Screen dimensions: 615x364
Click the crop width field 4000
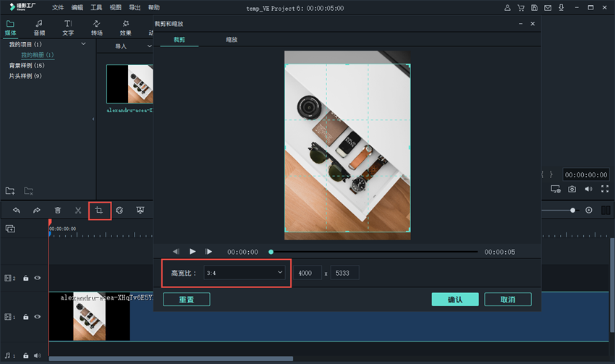307,273
